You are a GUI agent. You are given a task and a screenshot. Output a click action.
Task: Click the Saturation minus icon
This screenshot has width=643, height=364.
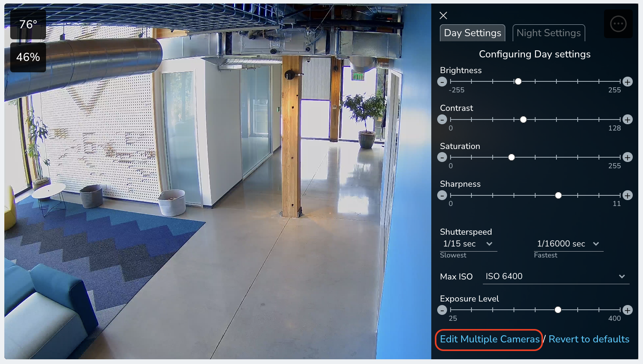(x=442, y=157)
